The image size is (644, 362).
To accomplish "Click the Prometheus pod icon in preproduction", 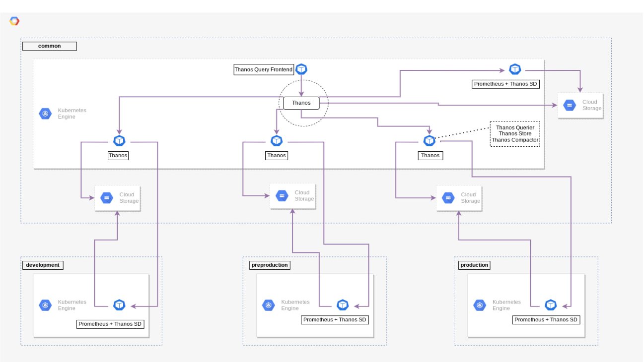I will (343, 304).
